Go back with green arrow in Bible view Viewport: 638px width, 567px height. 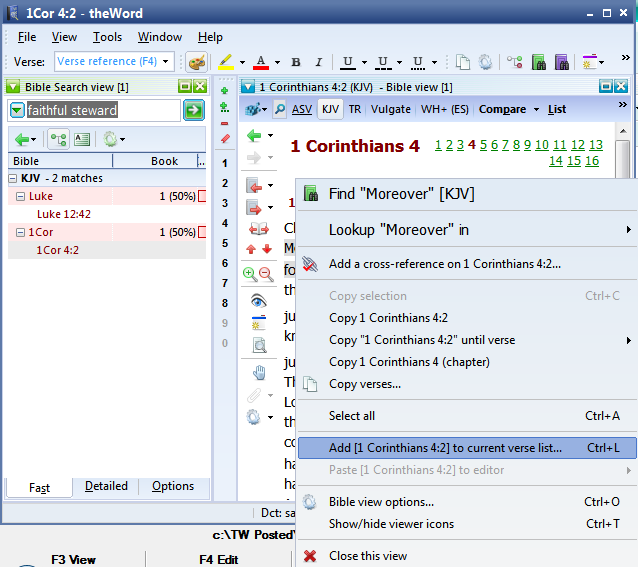pos(254,135)
